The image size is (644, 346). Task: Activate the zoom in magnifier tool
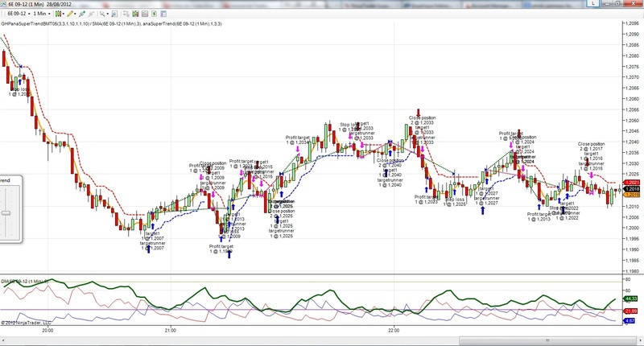point(102,14)
